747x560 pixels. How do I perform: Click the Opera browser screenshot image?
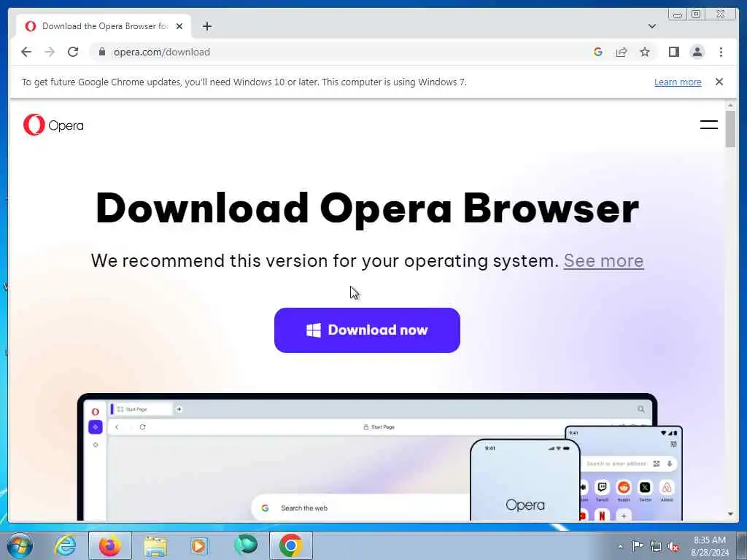[x=379, y=457]
